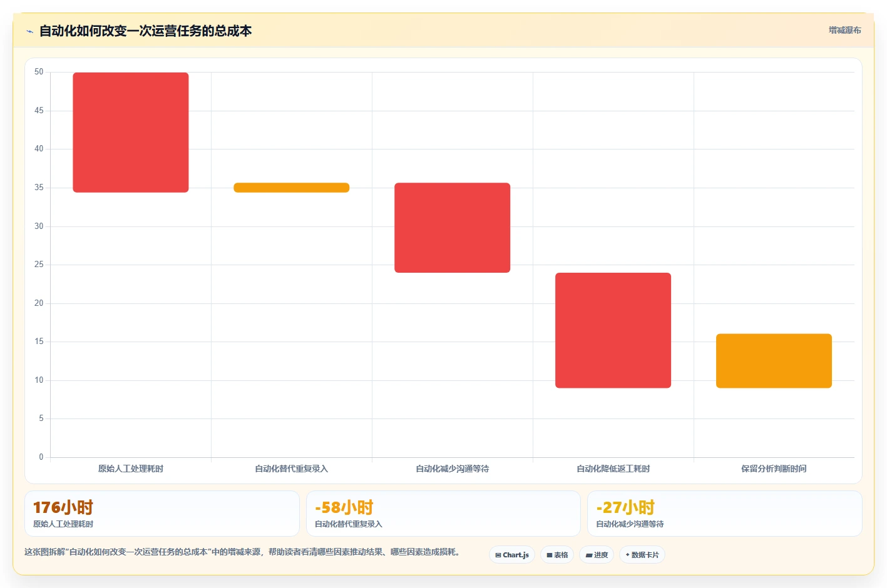
Task: Click the y-axis value 25
Action: (39, 265)
